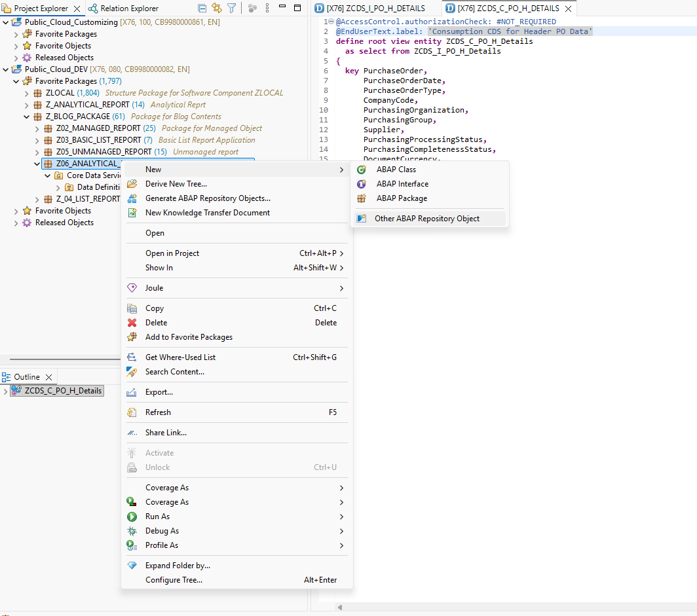The width and height of the screenshot is (697, 616).
Task: Close the Outline view
Action: pyautogui.click(x=49, y=377)
